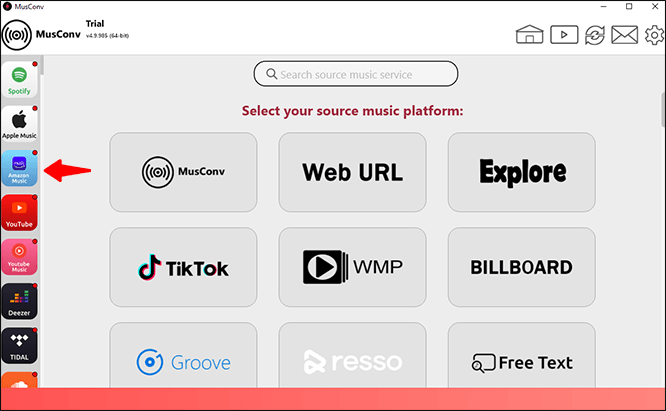Open the video tutorial play icon
666x411 pixels.
(564, 34)
